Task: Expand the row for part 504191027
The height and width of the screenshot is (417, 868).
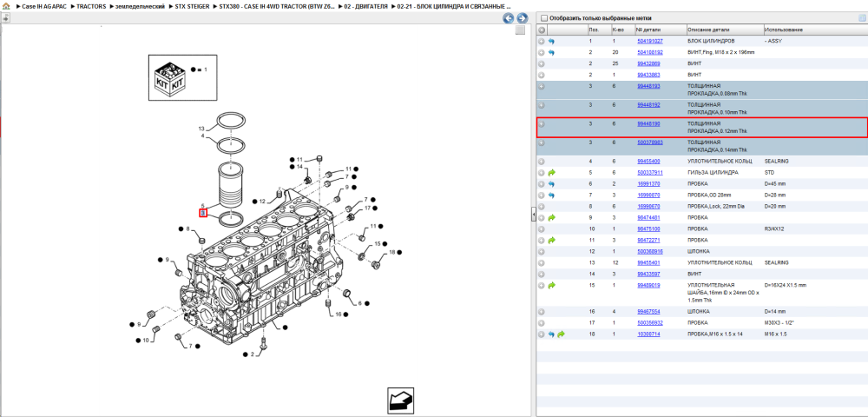Action: coord(542,42)
